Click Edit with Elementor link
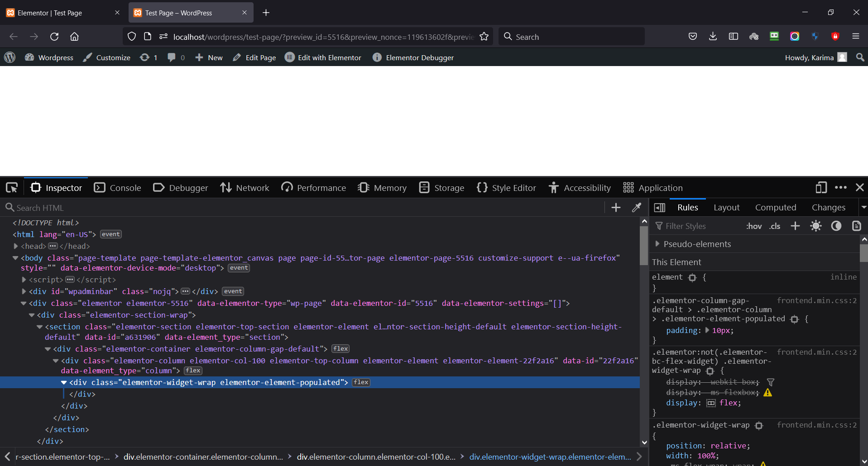Viewport: 868px width, 466px height. point(323,57)
